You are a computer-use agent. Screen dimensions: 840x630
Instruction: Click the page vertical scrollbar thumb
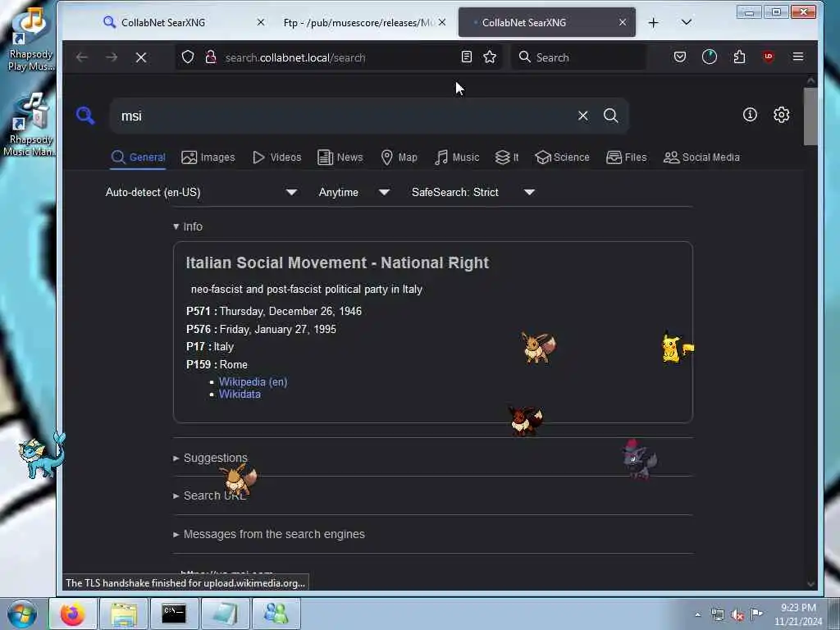[x=810, y=116]
